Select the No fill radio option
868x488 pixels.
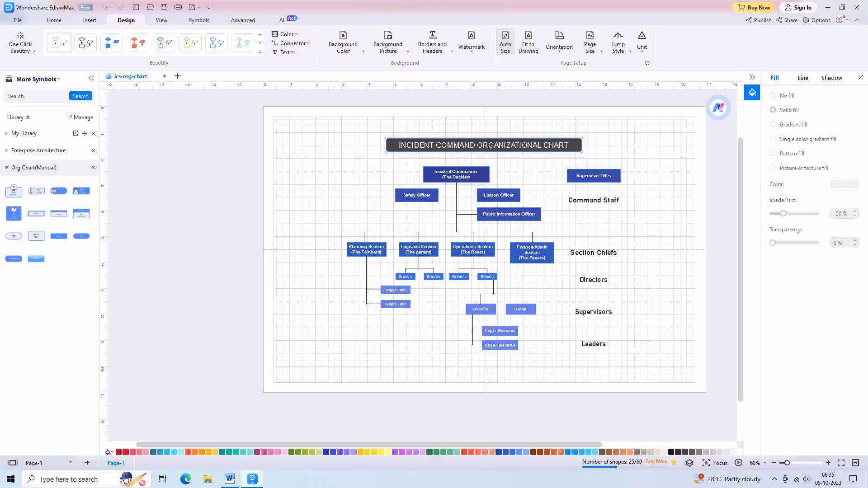point(773,95)
